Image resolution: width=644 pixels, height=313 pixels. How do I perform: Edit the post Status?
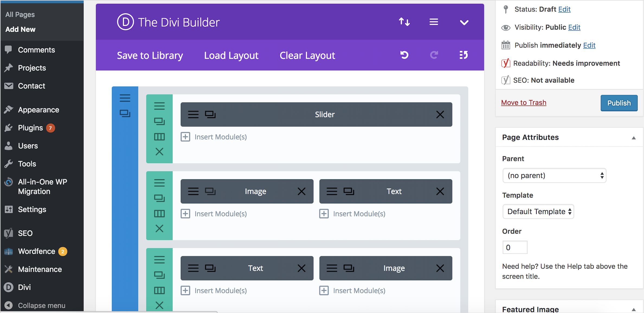click(x=564, y=9)
